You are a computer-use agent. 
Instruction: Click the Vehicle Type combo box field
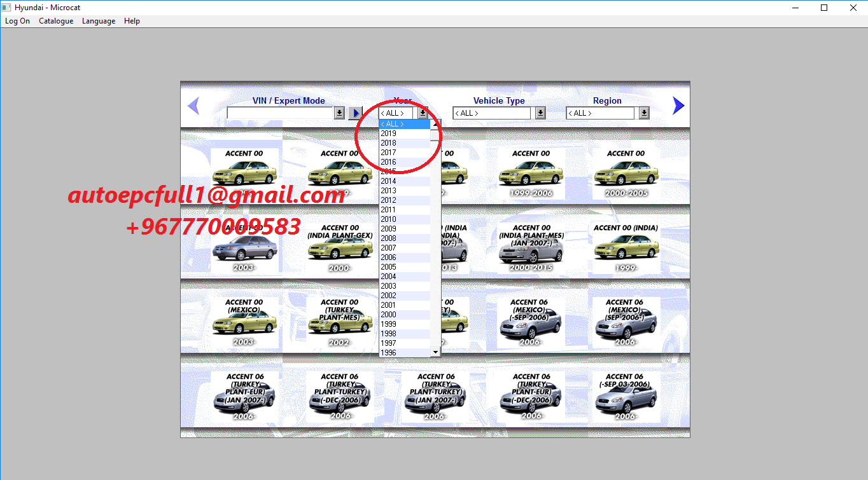491,113
